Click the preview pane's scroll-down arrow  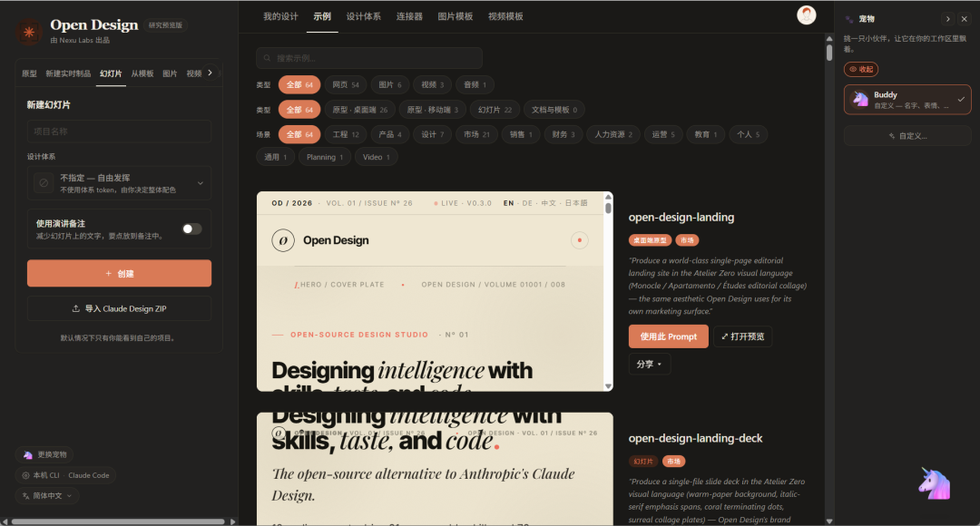[608, 386]
